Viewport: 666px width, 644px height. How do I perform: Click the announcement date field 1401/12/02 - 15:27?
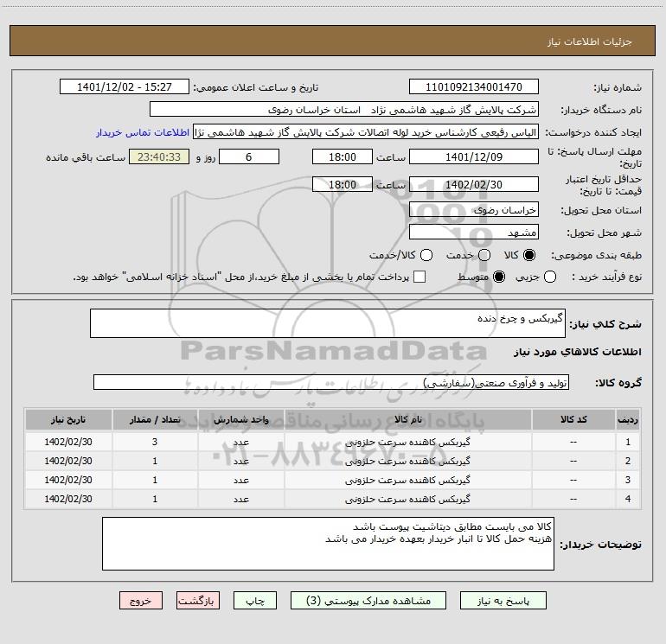[125, 86]
